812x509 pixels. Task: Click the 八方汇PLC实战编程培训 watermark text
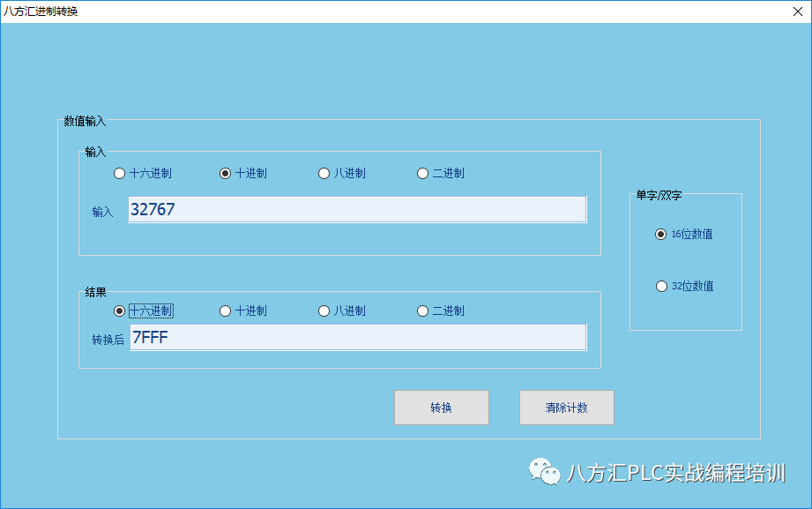[x=676, y=473]
